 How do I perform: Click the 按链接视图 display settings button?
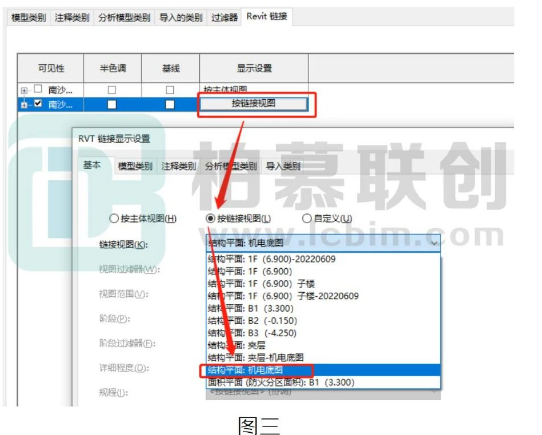[x=254, y=103]
